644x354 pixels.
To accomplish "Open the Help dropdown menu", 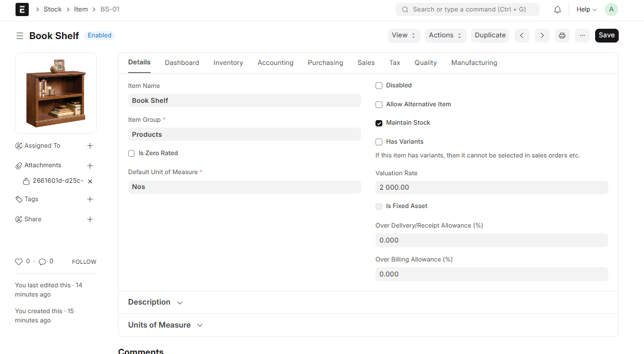I will pos(586,9).
